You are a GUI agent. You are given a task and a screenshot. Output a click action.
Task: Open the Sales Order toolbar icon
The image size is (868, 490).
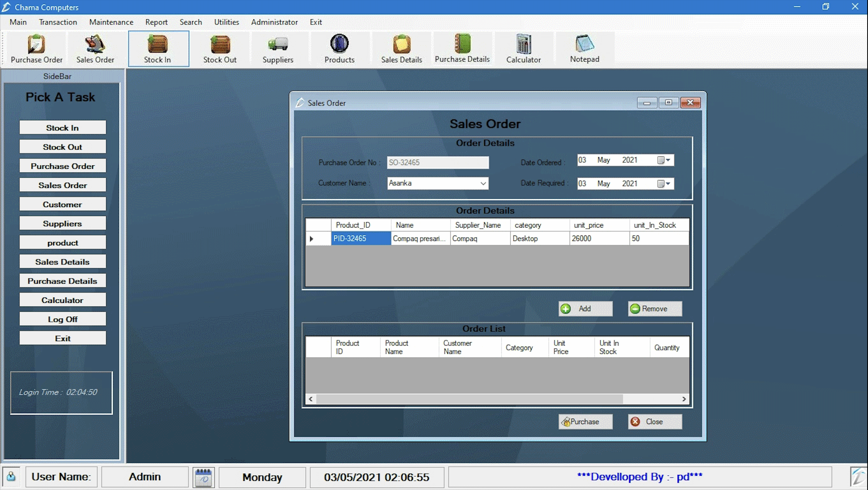tap(95, 49)
